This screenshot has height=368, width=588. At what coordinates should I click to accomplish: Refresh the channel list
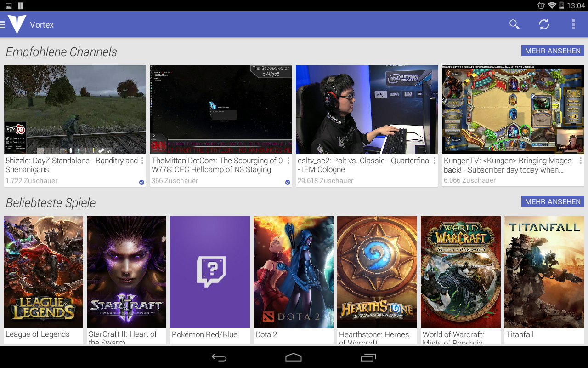tap(544, 24)
